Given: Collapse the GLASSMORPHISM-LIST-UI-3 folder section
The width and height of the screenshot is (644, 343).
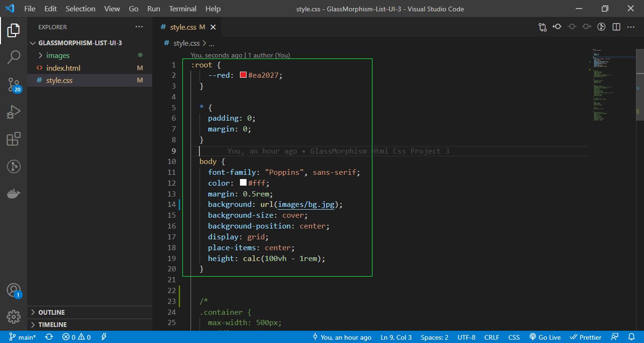Looking at the screenshot, I should tap(33, 43).
